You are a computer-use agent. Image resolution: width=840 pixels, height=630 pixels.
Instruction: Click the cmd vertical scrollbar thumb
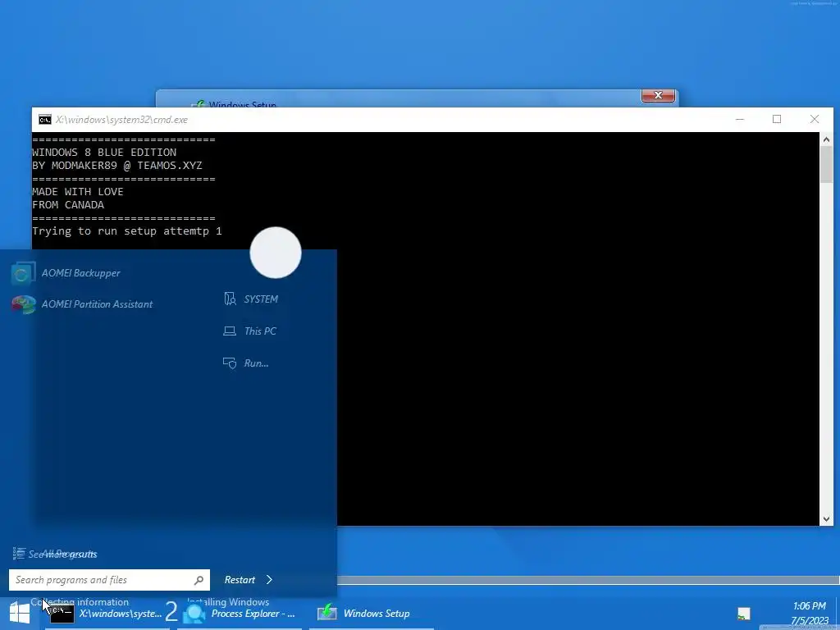826,164
